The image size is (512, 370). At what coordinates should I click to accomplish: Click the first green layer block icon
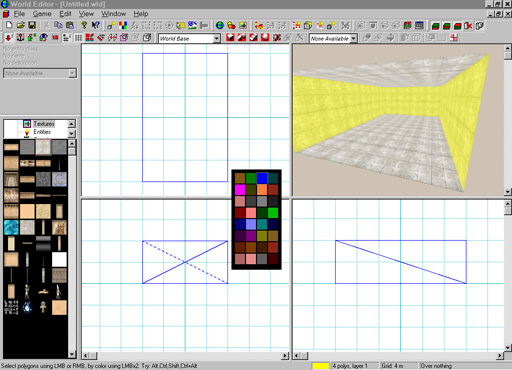[435, 26]
